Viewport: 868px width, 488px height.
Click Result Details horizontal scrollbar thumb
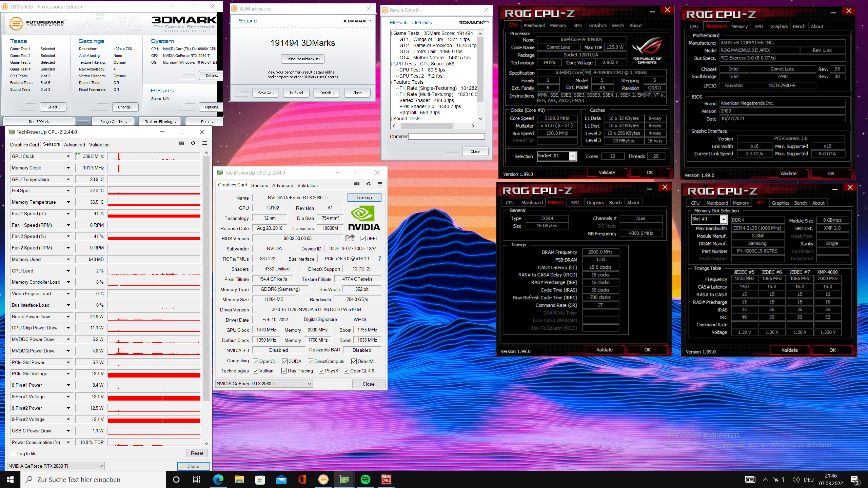(x=427, y=126)
